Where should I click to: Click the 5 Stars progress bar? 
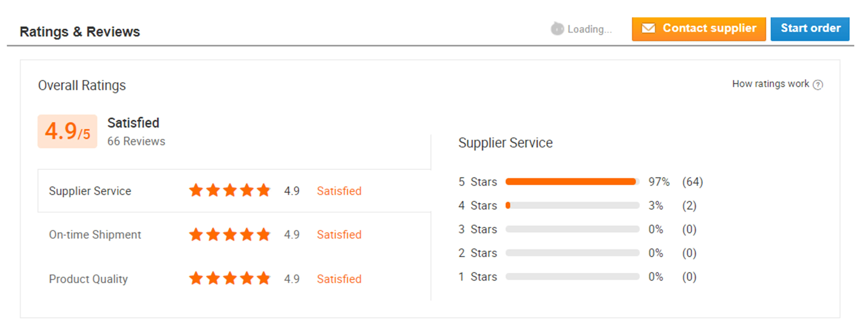[572, 182]
